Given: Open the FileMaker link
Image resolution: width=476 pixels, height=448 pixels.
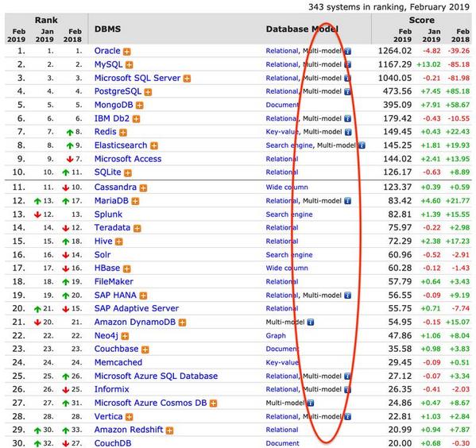Looking at the screenshot, I should (114, 282).
